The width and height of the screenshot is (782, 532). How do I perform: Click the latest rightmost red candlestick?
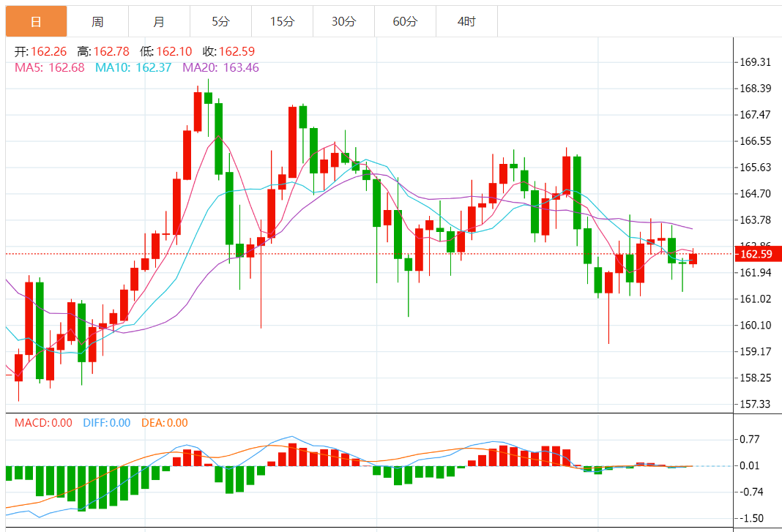pos(693,258)
